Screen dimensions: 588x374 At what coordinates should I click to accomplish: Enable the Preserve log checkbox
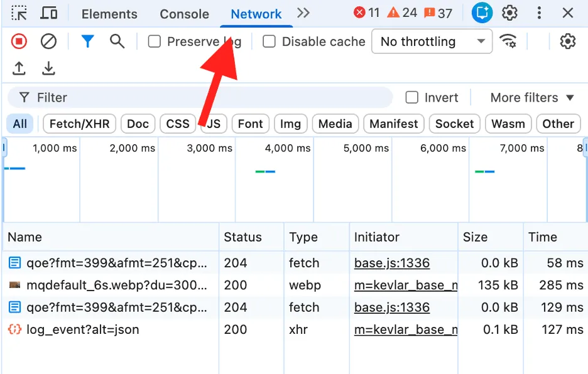tap(155, 42)
